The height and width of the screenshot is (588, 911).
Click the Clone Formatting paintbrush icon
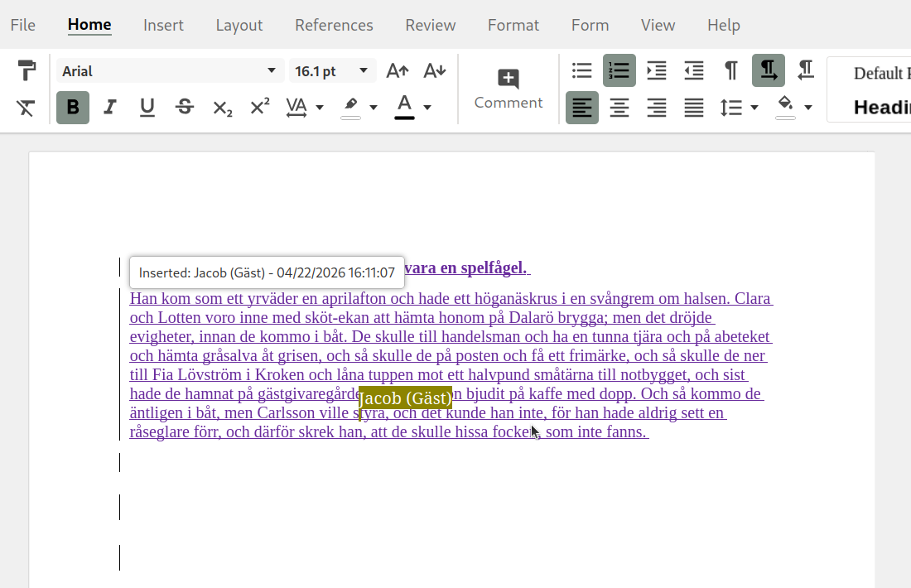coord(27,70)
